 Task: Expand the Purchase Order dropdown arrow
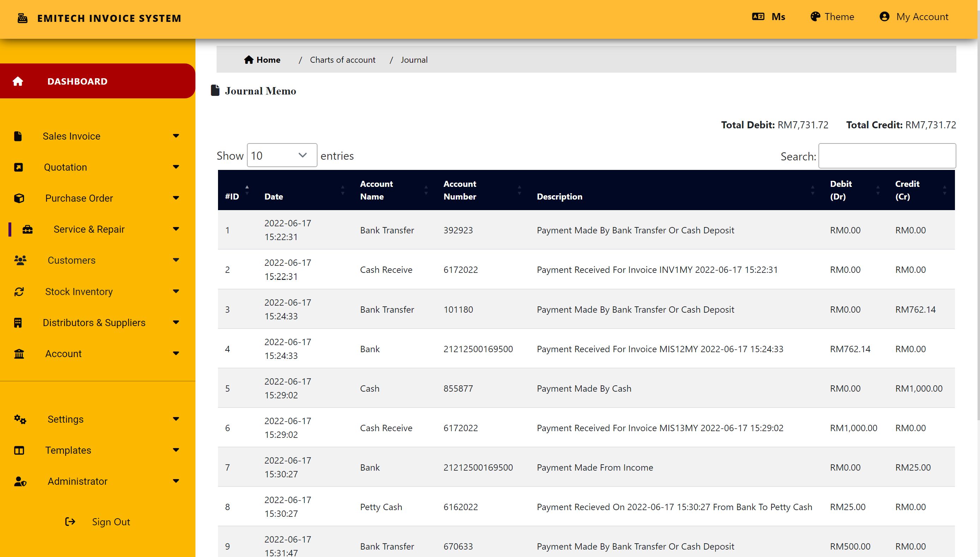176,198
